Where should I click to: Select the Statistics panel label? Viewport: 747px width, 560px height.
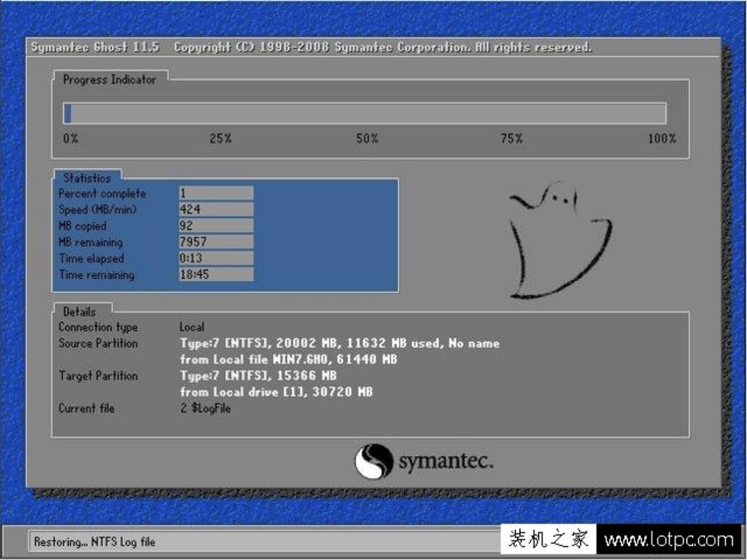(x=87, y=177)
